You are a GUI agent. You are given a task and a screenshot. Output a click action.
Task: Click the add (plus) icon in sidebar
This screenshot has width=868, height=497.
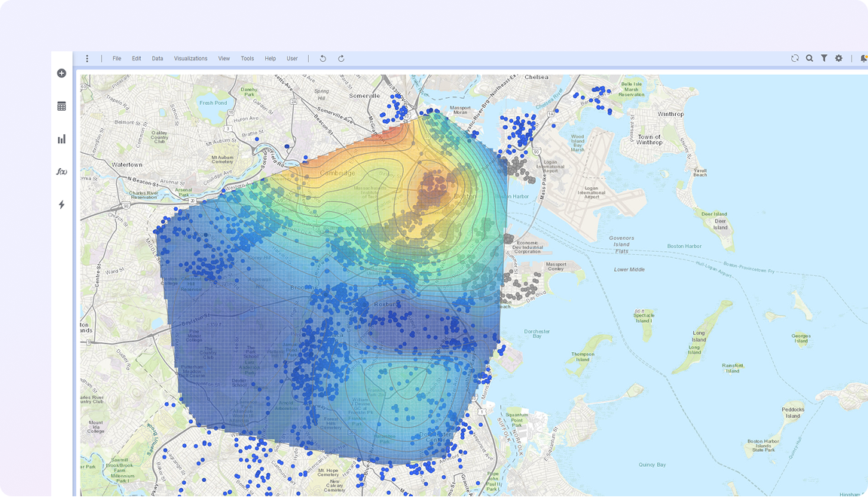pyautogui.click(x=62, y=73)
